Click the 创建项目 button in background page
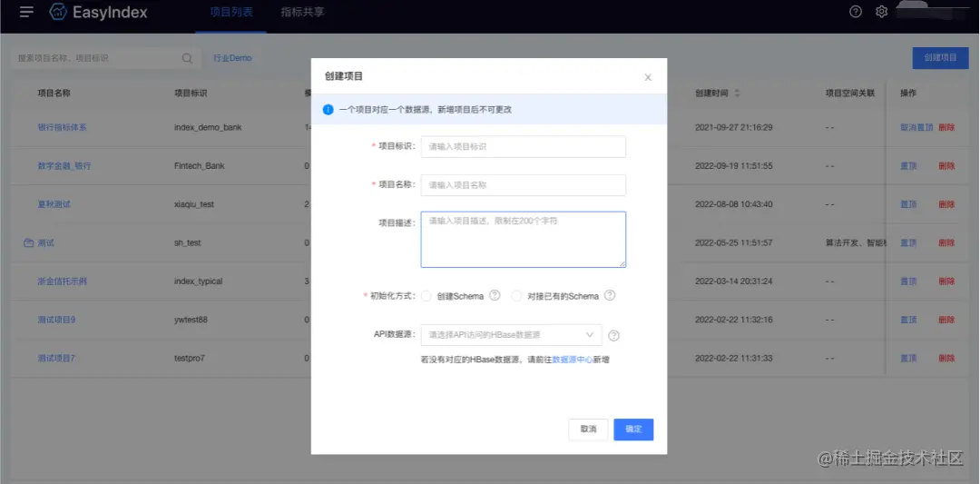980x484 pixels. 940,57
